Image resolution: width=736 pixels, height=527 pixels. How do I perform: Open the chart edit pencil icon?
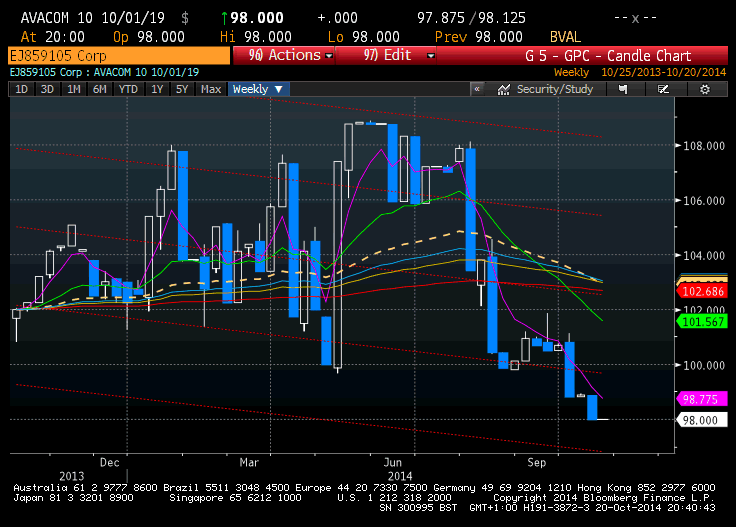pyautogui.click(x=663, y=89)
